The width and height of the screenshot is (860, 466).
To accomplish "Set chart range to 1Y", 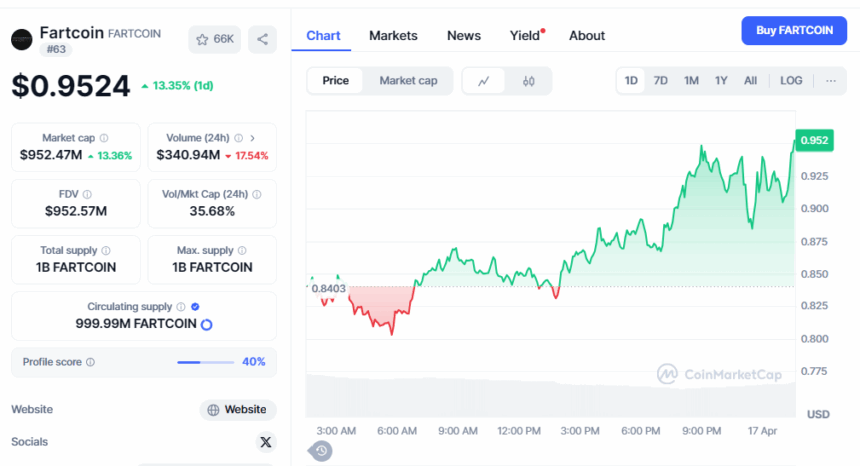I will 721,81.
